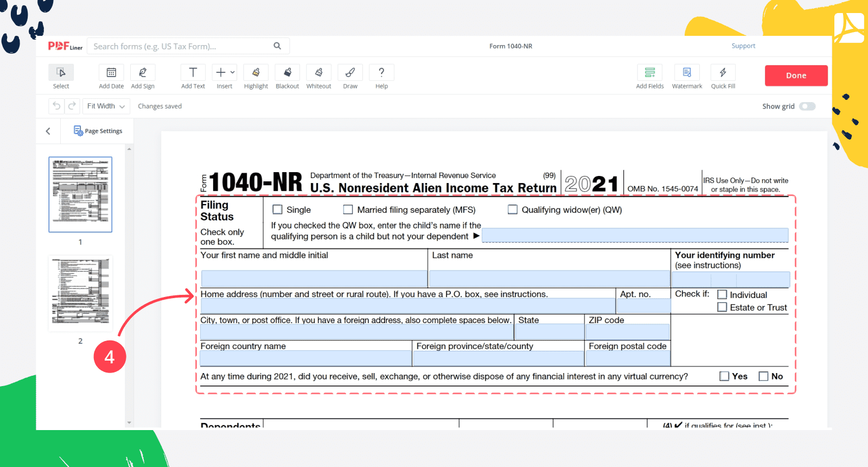Select page 2 thumbnail
868x467 pixels.
pos(80,292)
